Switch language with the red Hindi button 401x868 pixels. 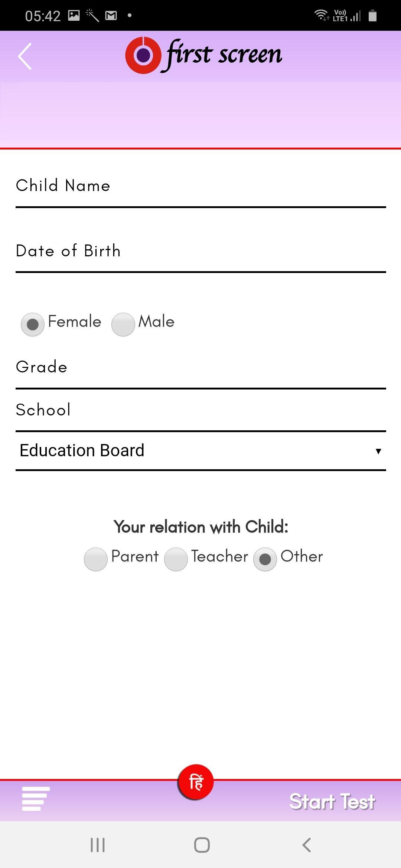click(196, 782)
